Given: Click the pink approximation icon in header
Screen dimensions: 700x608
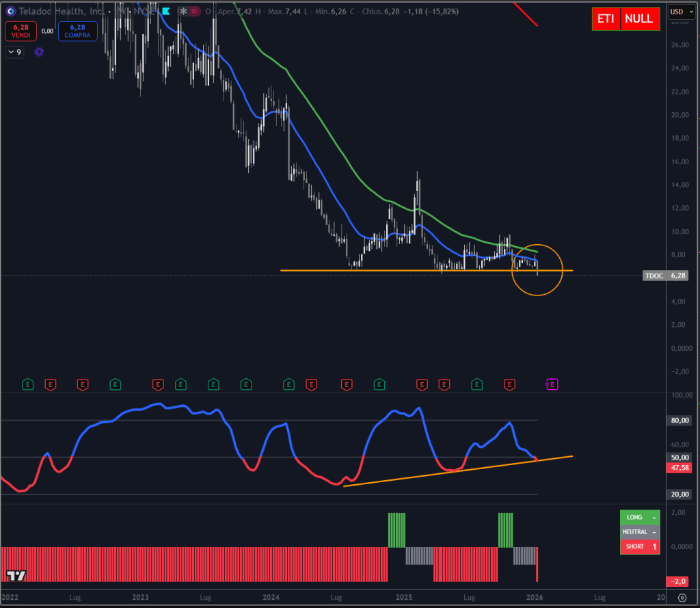Looking at the screenshot, I should click(x=195, y=12).
